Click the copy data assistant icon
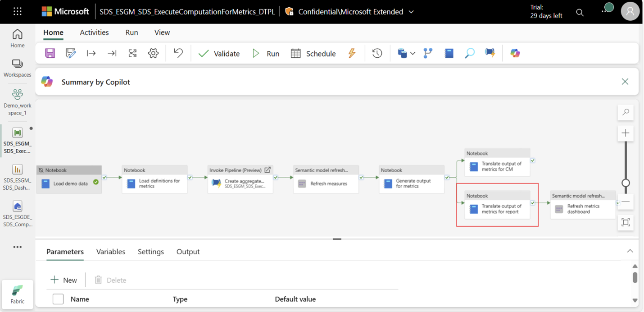Image resolution: width=644 pixels, height=312 pixels. point(402,53)
